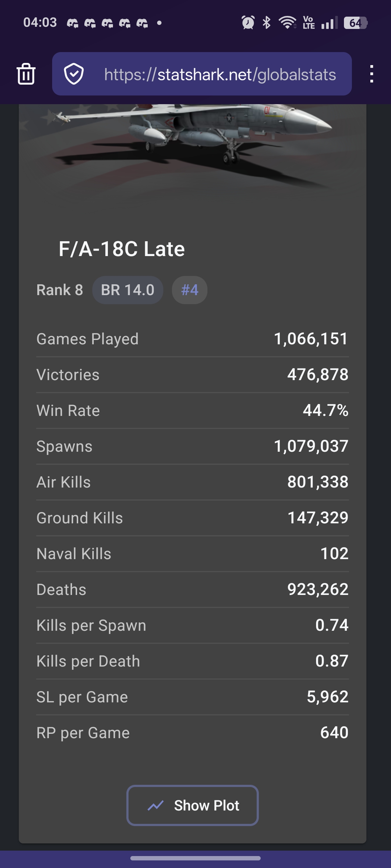Open the three-dot browser menu
Screen dimensions: 391x868
point(371,74)
